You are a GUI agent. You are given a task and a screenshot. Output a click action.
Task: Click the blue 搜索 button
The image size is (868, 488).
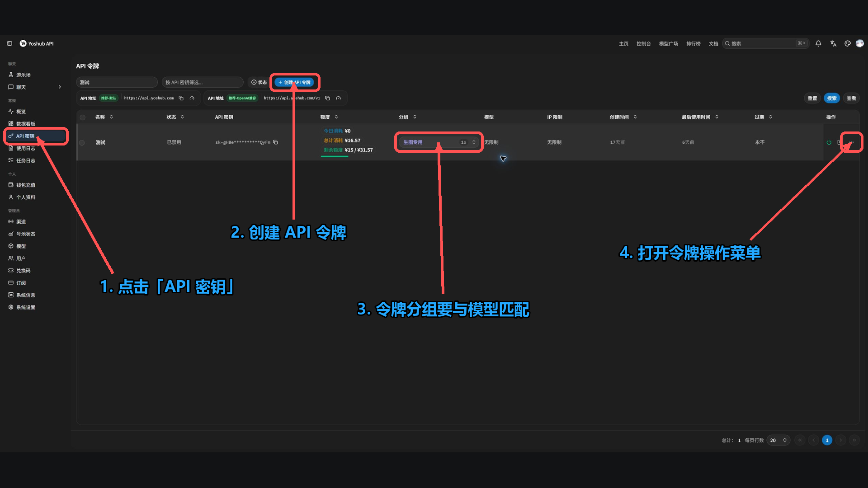(x=832, y=98)
